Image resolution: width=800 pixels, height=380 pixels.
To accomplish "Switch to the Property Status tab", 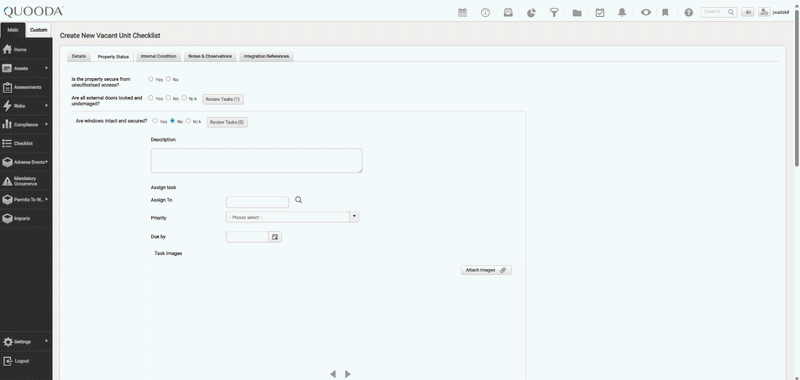I will pos(113,57).
